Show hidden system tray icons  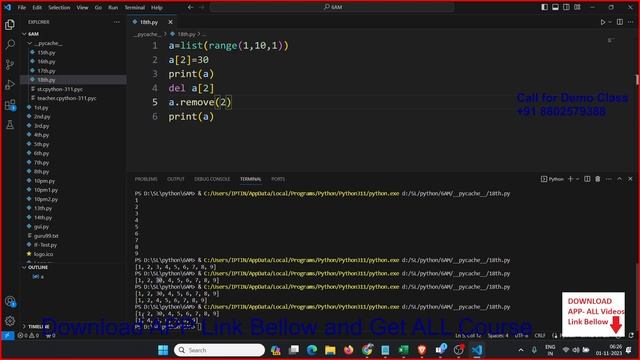521,350
